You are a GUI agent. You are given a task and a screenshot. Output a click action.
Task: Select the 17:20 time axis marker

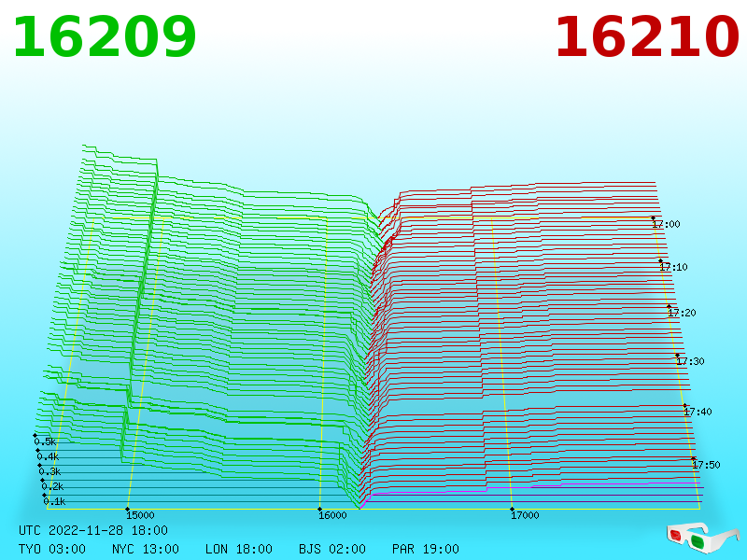(x=682, y=313)
